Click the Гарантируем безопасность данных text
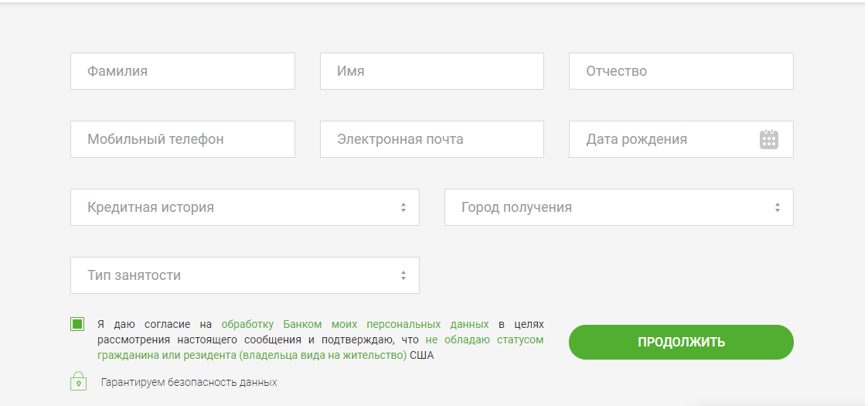 point(189,382)
